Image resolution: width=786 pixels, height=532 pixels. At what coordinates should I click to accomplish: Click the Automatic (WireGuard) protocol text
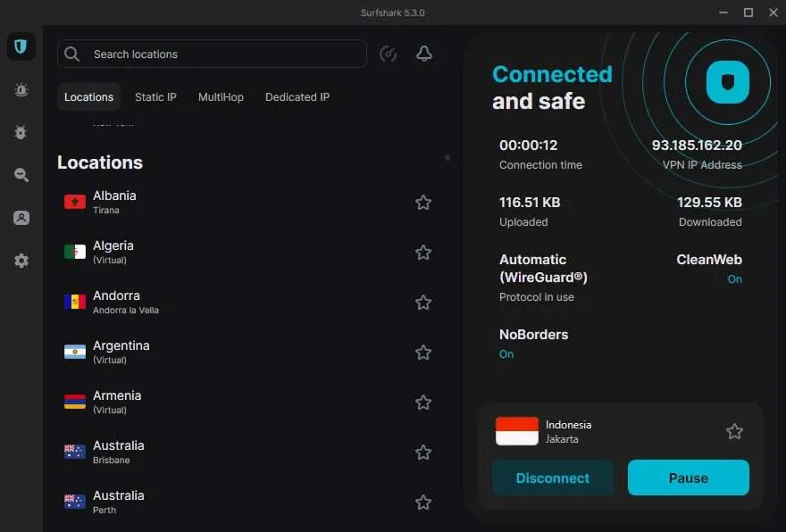click(543, 269)
